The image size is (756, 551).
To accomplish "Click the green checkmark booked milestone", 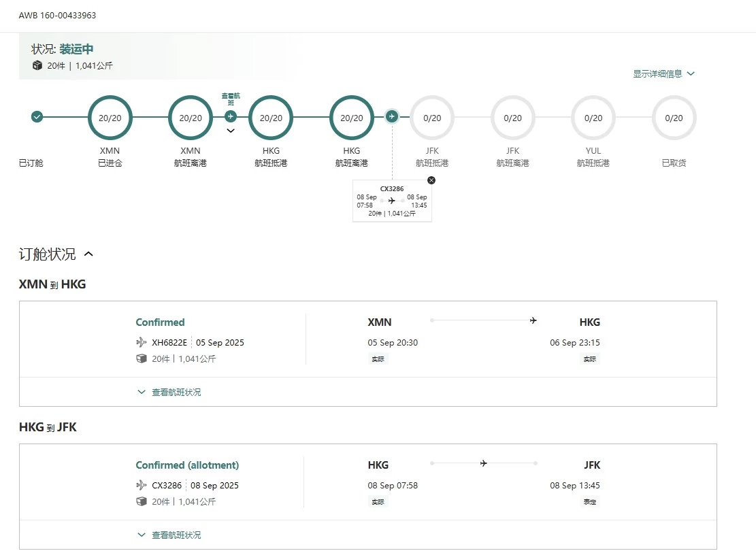I will (x=37, y=116).
